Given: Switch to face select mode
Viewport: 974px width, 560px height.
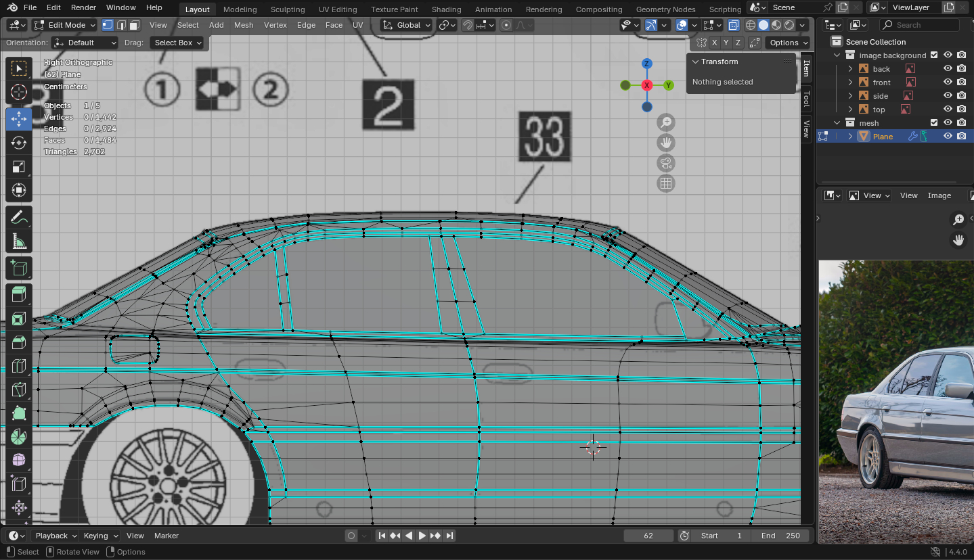Looking at the screenshot, I should 135,25.
